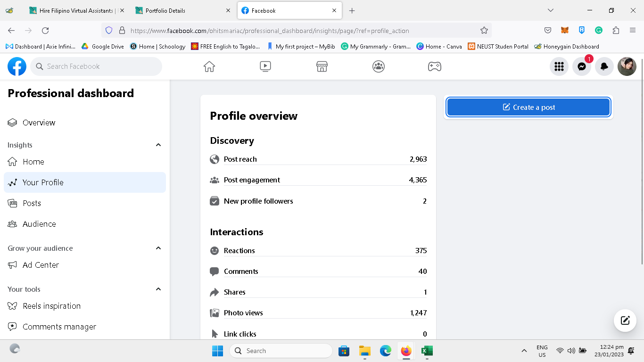Collapse the Your tools section
This screenshot has width=644, height=362.
pyautogui.click(x=158, y=289)
